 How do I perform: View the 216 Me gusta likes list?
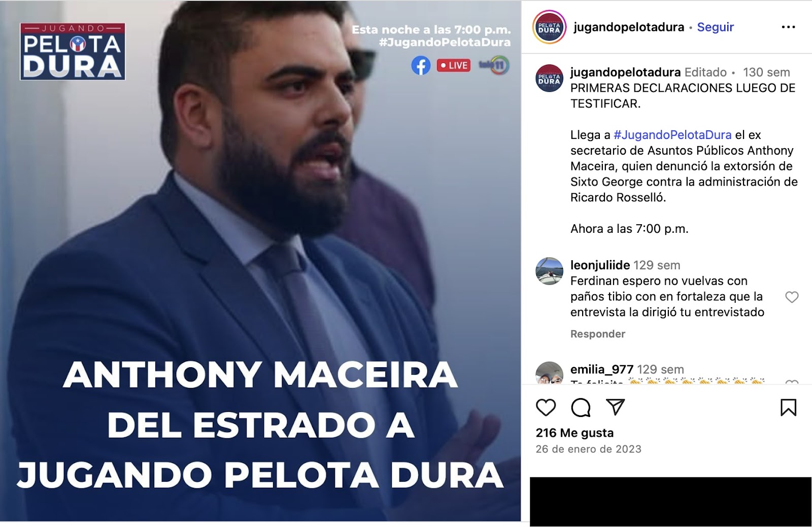pos(574,433)
